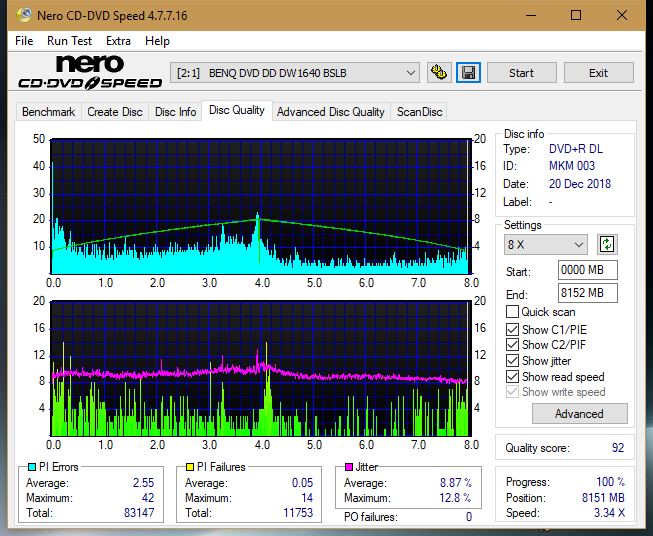Click the refresh speed settings icon

point(607,244)
